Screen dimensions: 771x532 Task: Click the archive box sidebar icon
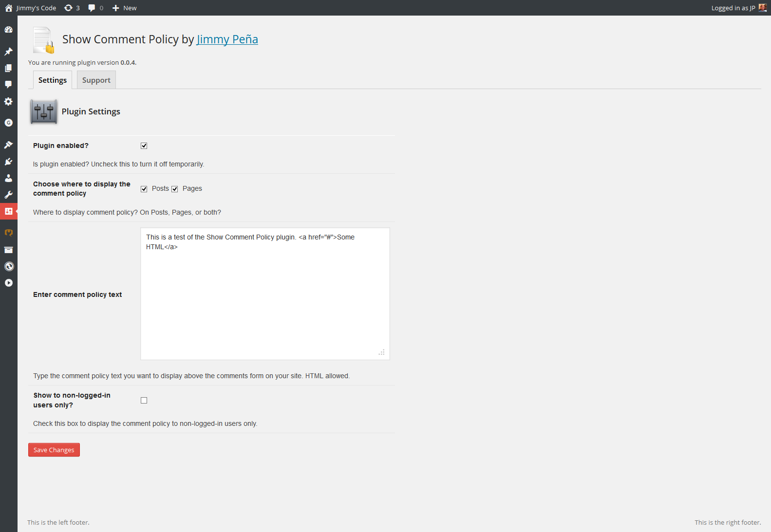coord(8,250)
